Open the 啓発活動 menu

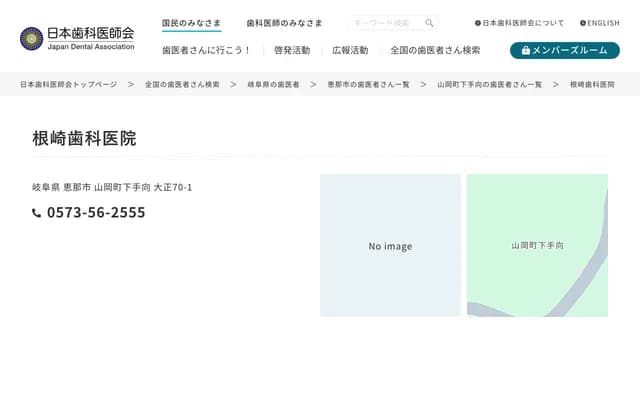tap(291, 50)
